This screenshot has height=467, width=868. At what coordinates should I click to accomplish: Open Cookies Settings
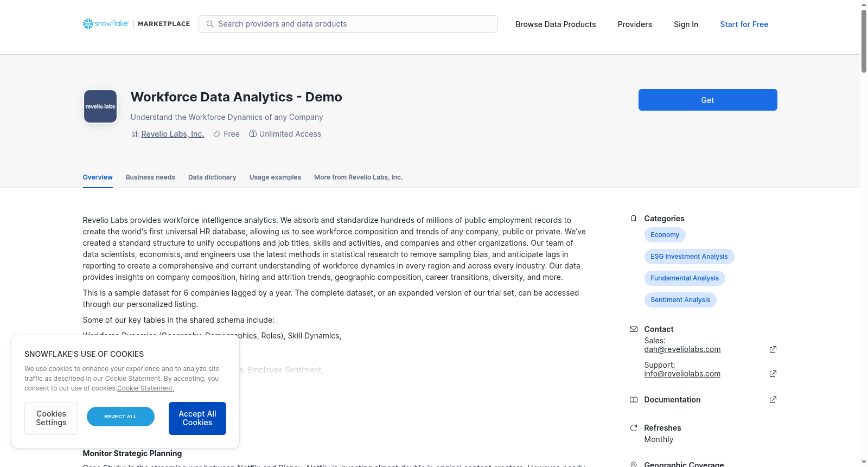click(x=51, y=418)
